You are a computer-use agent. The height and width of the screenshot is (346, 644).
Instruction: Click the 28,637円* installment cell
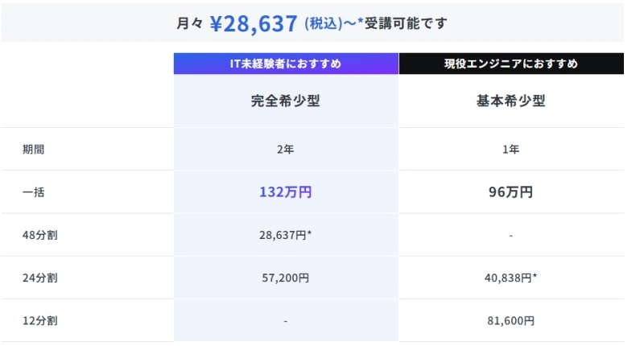[286, 235]
